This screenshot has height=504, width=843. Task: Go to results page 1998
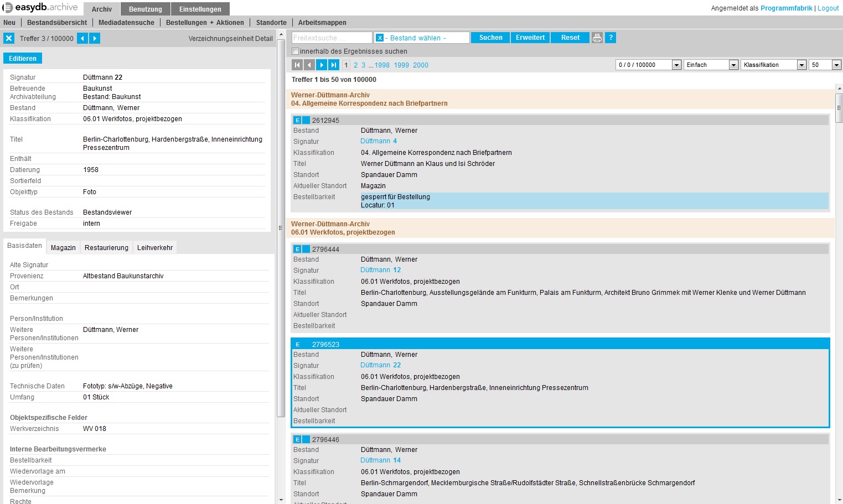point(382,65)
